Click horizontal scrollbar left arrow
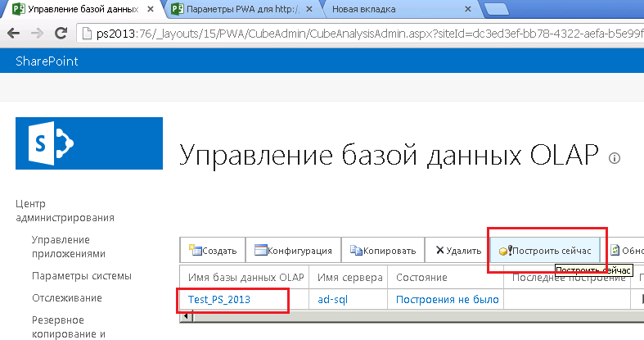This screenshot has width=644, height=340. [x=187, y=316]
